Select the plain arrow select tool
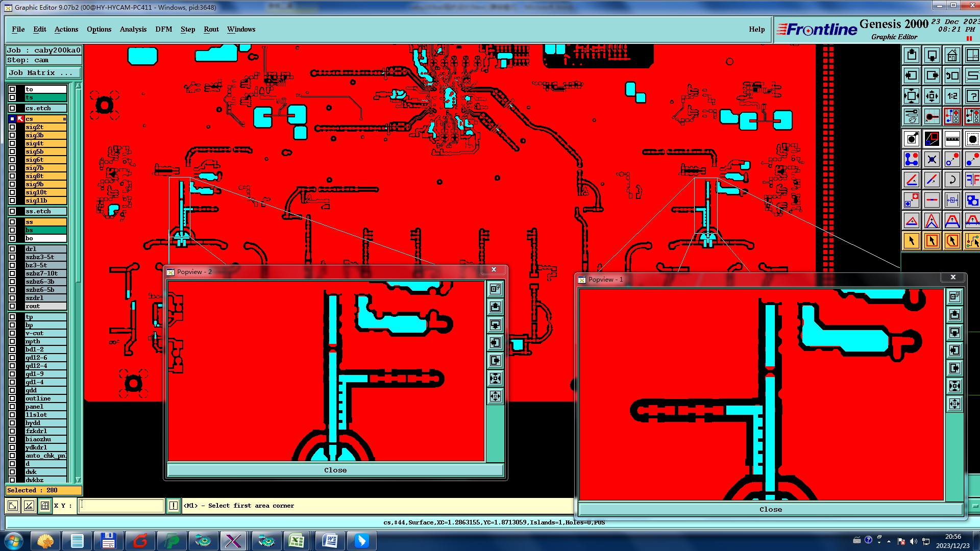This screenshot has width=980, height=551. pyautogui.click(x=912, y=241)
